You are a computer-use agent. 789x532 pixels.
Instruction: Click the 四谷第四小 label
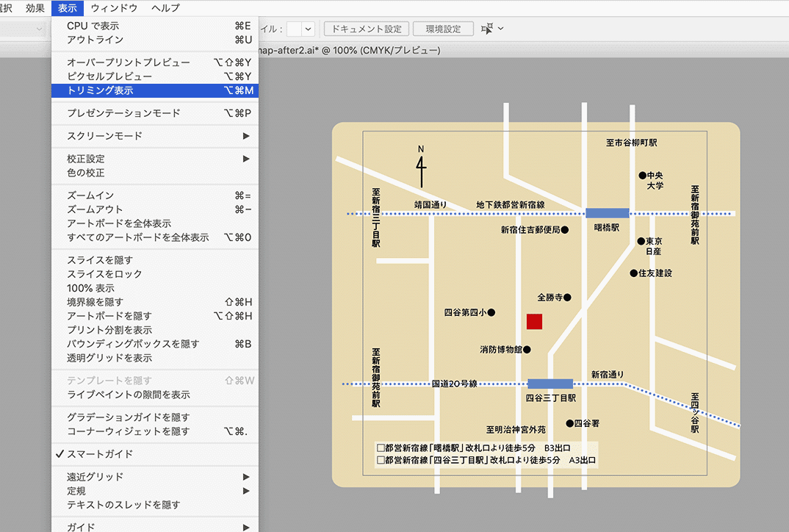coord(466,312)
